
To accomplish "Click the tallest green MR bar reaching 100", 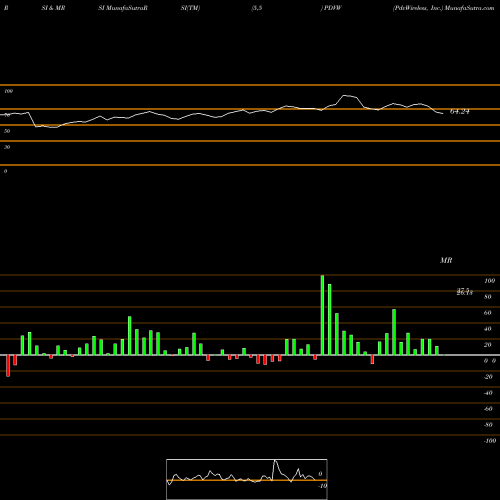I will (x=322, y=315).
